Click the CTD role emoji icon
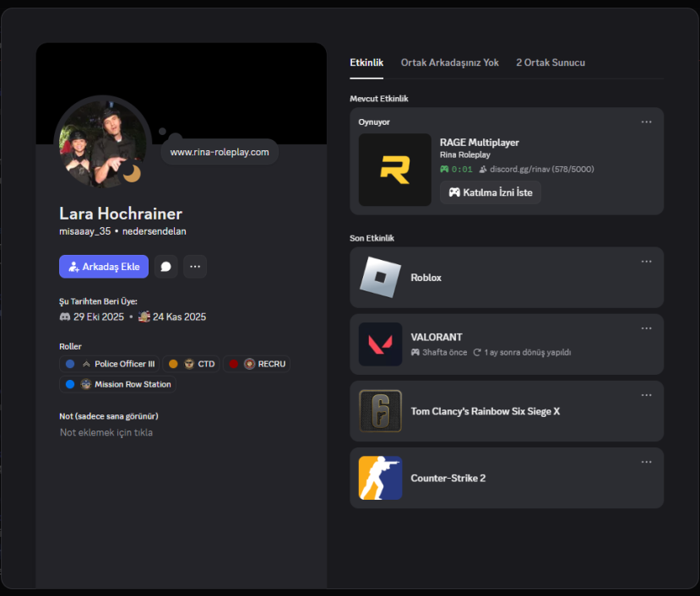This screenshot has width=700, height=596. click(x=189, y=364)
